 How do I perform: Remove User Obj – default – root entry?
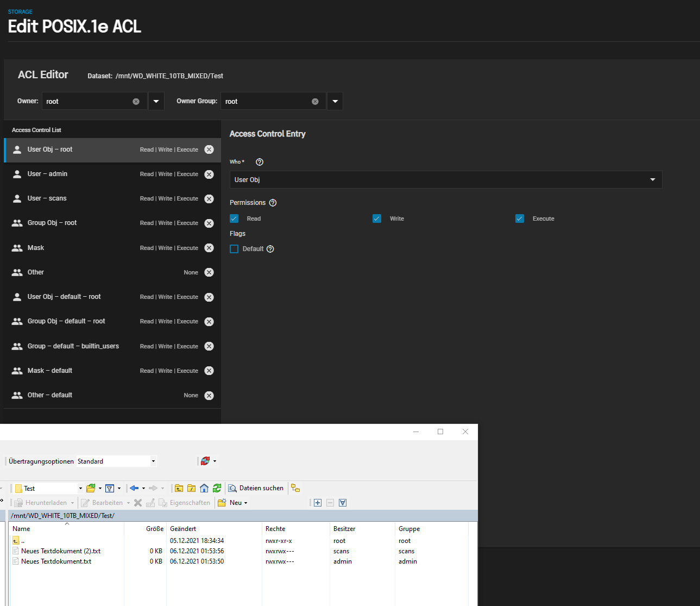pos(209,297)
